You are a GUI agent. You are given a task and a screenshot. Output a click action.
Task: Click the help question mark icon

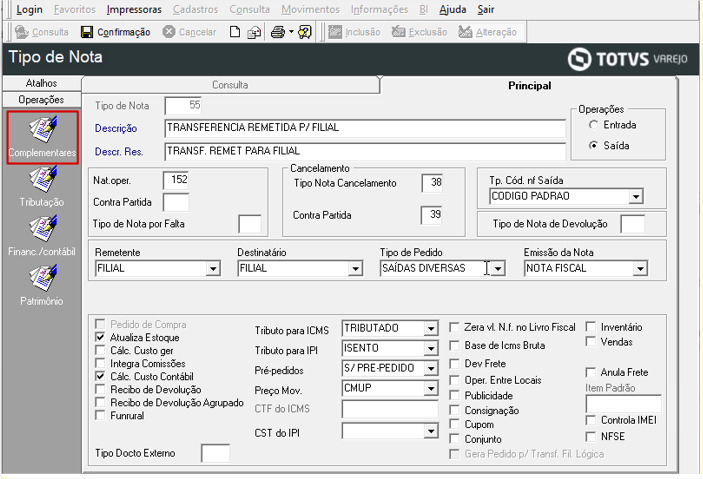[304, 32]
